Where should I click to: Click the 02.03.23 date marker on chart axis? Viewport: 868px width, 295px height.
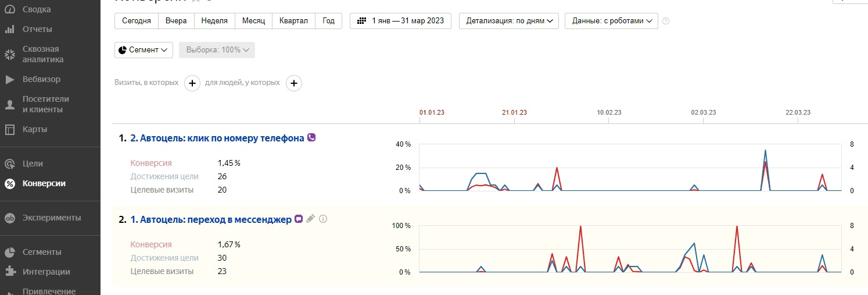pyautogui.click(x=703, y=112)
